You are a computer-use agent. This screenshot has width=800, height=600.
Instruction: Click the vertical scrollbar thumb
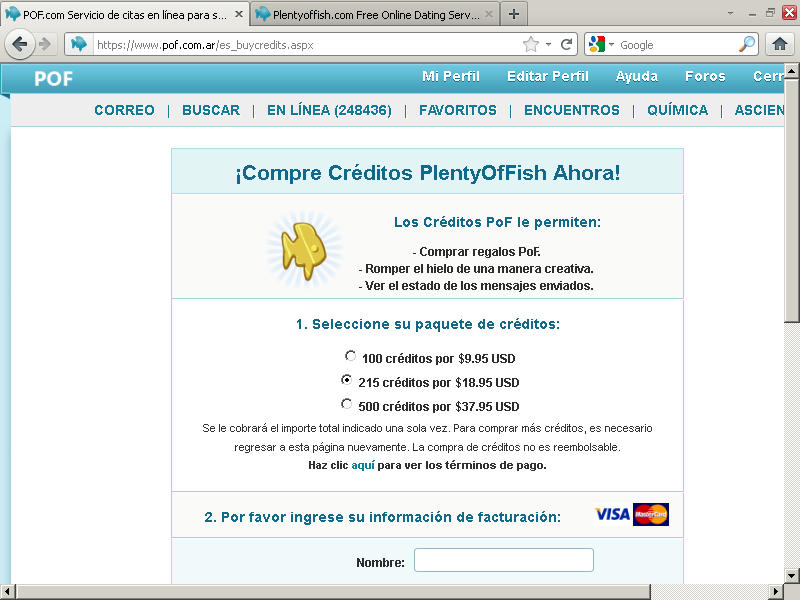tap(791, 200)
